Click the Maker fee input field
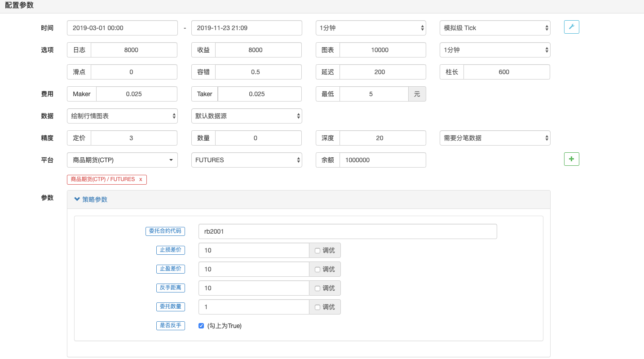 pos(137,94)
